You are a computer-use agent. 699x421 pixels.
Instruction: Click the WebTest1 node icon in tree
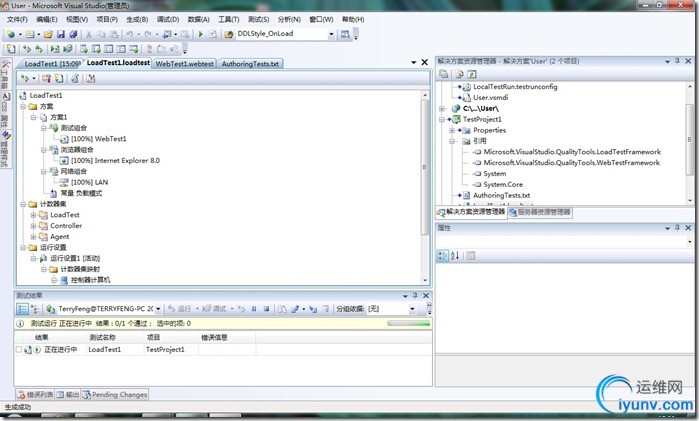[x=64, y=139]
